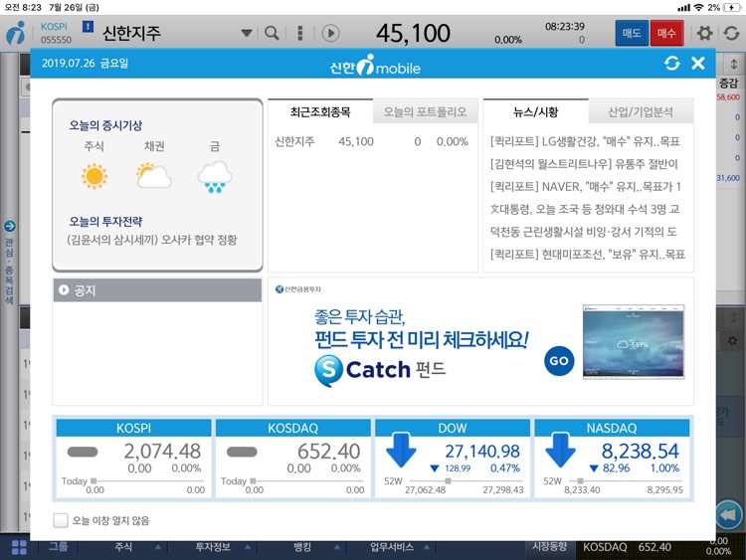Check 오늘 이창 열지 않음 checkbox
746x560 pixels.
click(x=61, y=520)
